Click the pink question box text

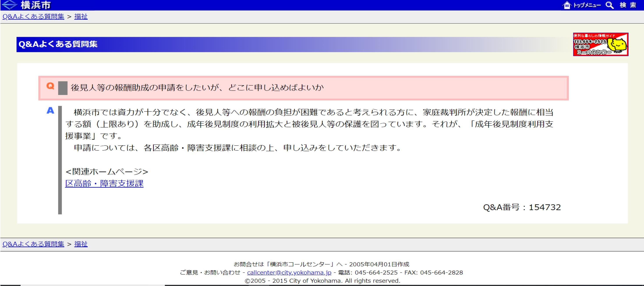197,88
